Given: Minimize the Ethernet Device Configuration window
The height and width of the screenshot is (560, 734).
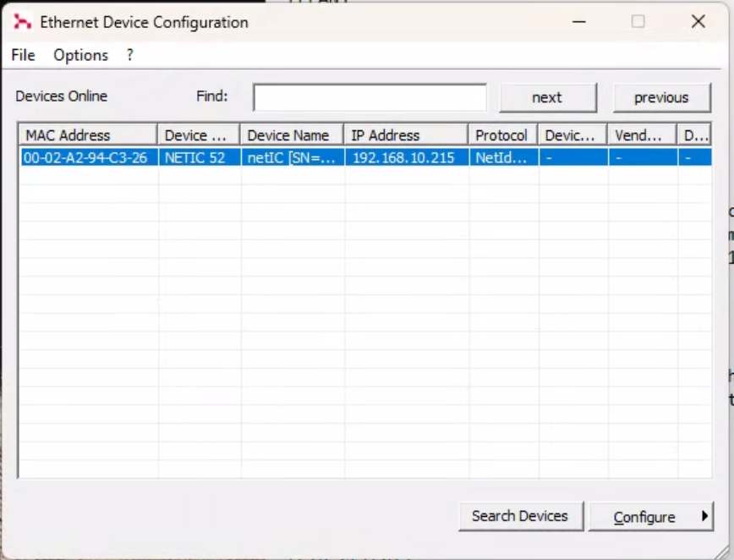Looking at the screenshot, I should 579,21.
